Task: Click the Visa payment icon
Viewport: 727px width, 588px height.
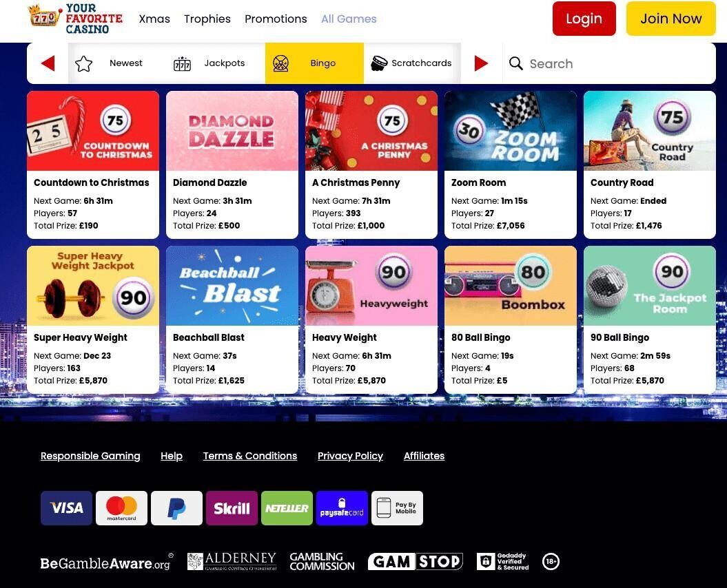Action: [x=66, y=508]
